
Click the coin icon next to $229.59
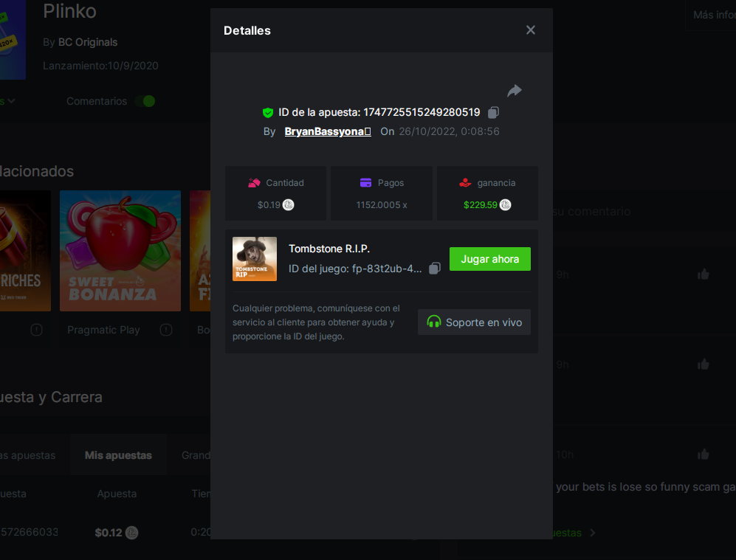pyautogui.click(x=505, y=205)
